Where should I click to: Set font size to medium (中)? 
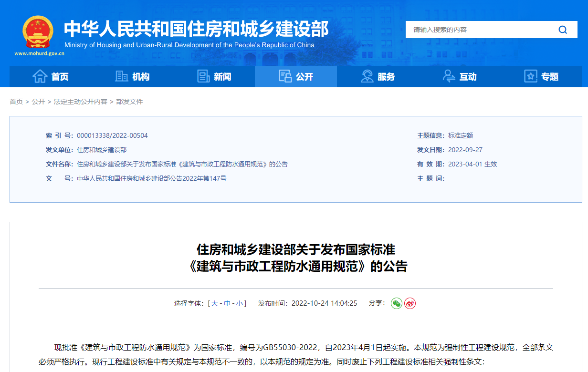coord(227,303)
